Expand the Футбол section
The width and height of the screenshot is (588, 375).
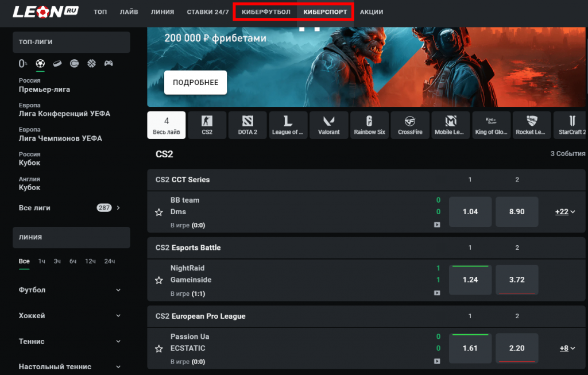click(x=71, y=290)
